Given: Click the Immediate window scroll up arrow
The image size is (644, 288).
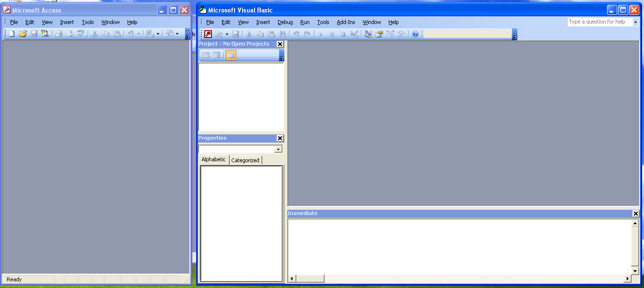Looking at the screenshot, I should coord(635,223).
